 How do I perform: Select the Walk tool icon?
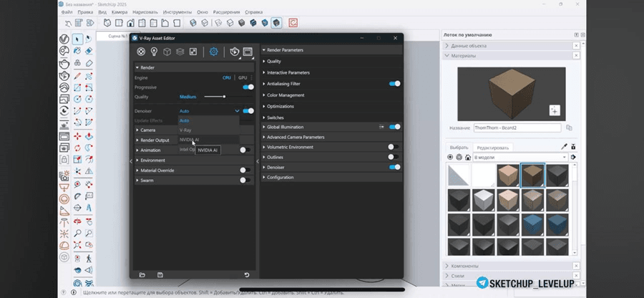(89, 258)
